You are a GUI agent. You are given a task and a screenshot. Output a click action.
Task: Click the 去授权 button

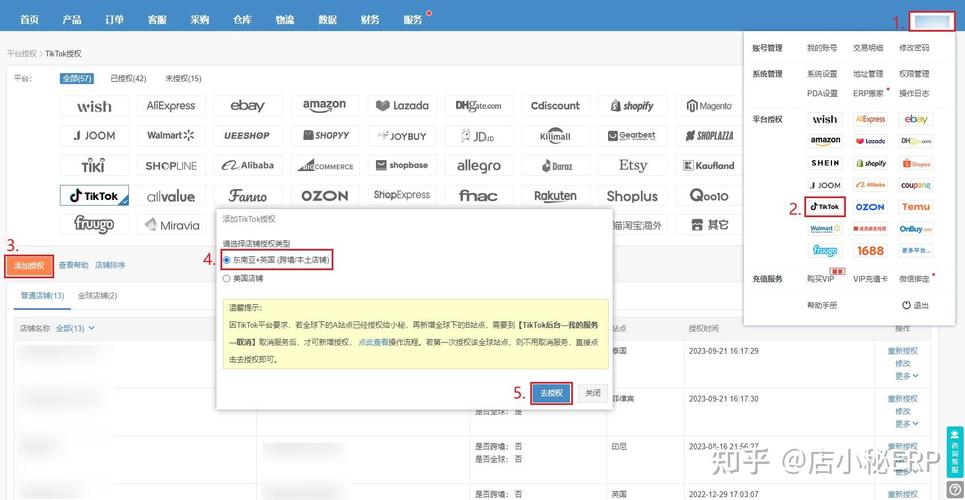pos(551,393)
